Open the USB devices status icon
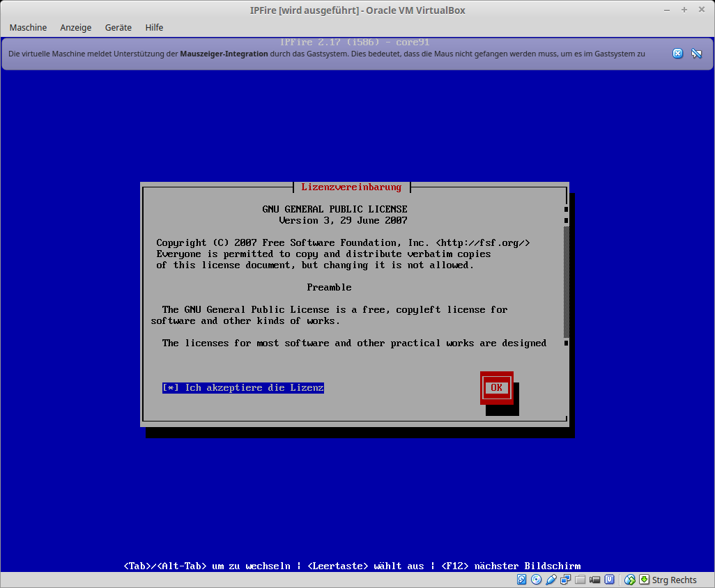This screenshot has height=588, width=715. click(x=551, y=580)
